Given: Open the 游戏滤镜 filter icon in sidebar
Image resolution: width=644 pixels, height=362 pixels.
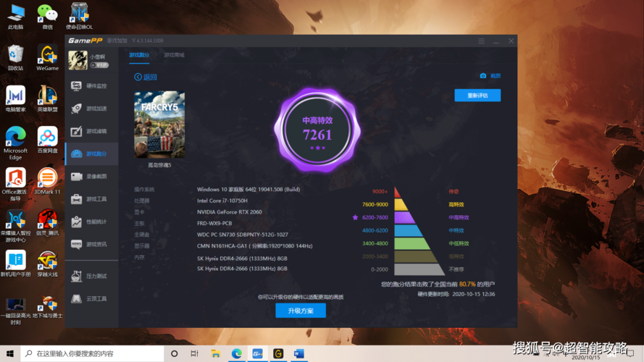Looking at the screenshot, I should tap(76, 131).
